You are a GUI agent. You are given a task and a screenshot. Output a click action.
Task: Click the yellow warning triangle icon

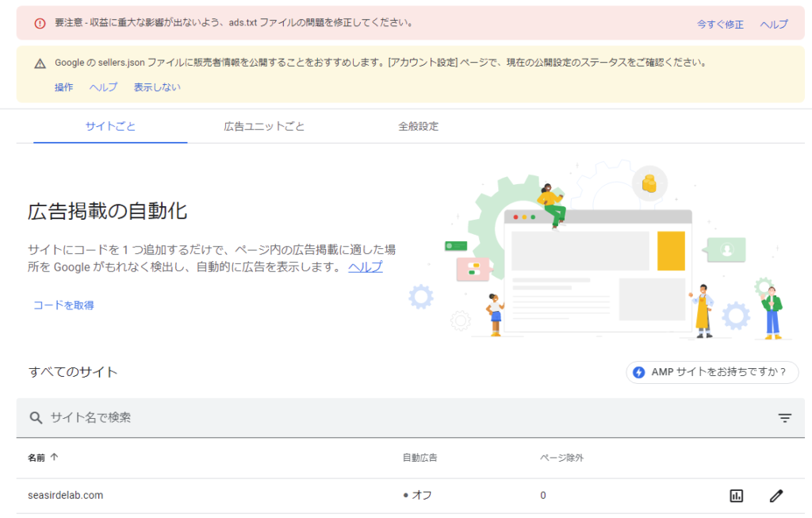[40, 63]
